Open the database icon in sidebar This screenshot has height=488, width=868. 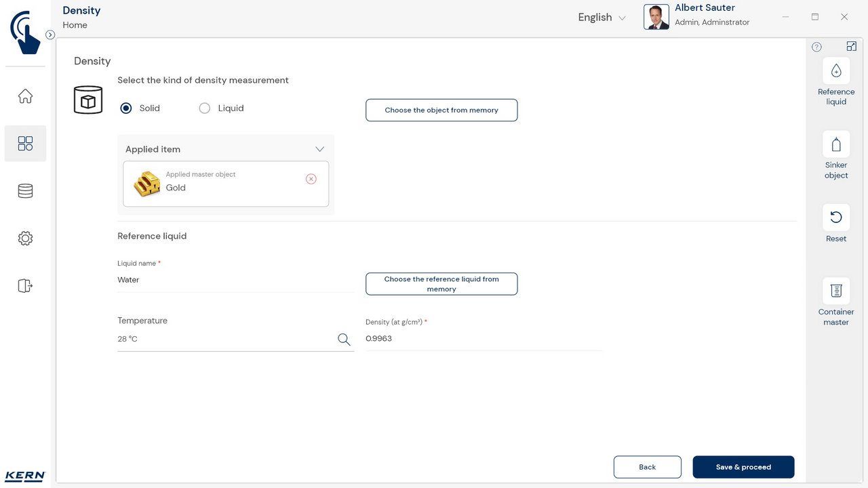point(25,191)
